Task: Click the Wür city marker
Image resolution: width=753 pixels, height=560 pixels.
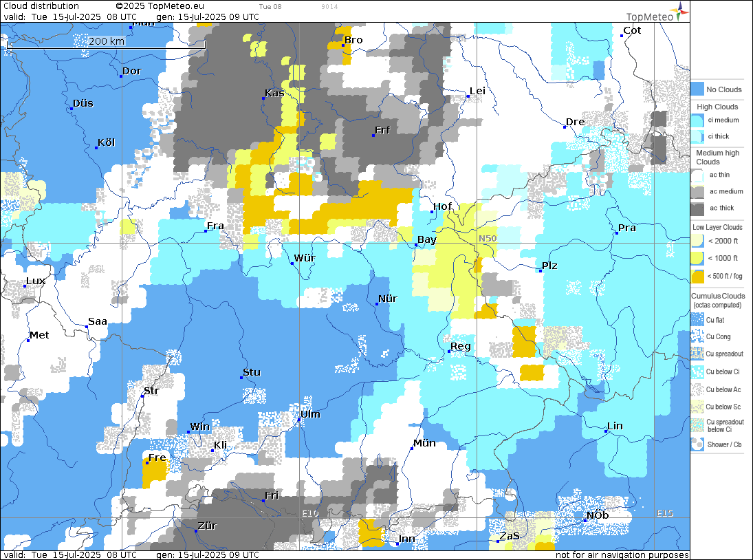Action: [x=292, y=263]
